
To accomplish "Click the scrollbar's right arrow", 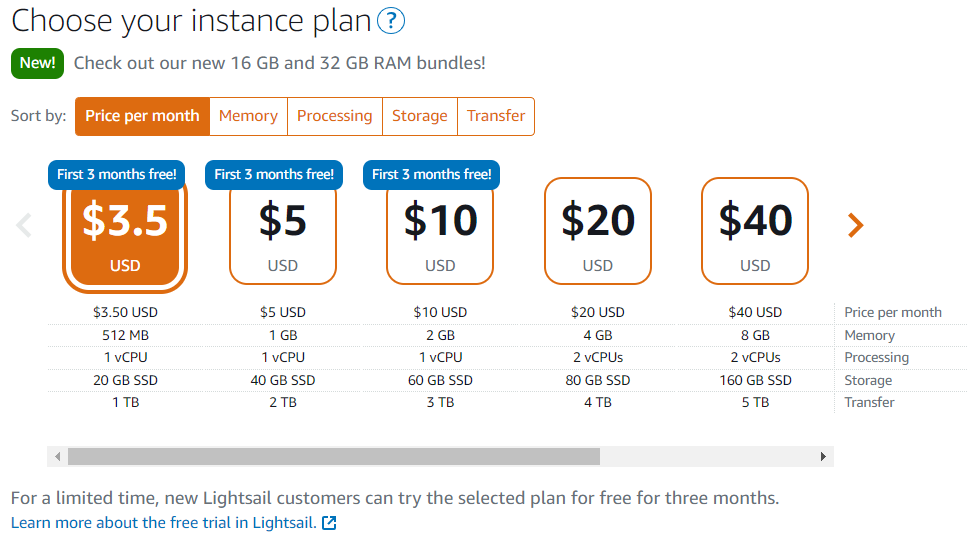I will tap(823, 457).
